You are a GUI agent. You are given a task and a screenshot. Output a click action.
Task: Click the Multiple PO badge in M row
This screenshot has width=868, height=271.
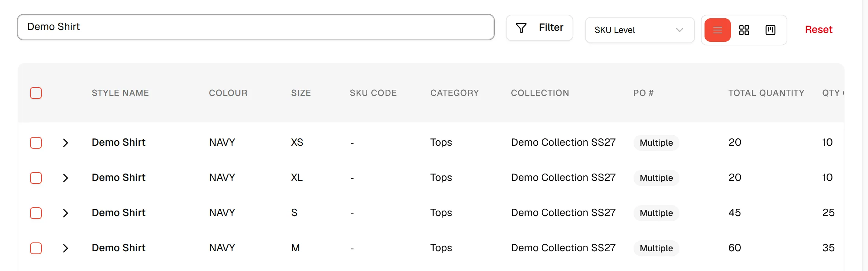(x=656, y=248)
